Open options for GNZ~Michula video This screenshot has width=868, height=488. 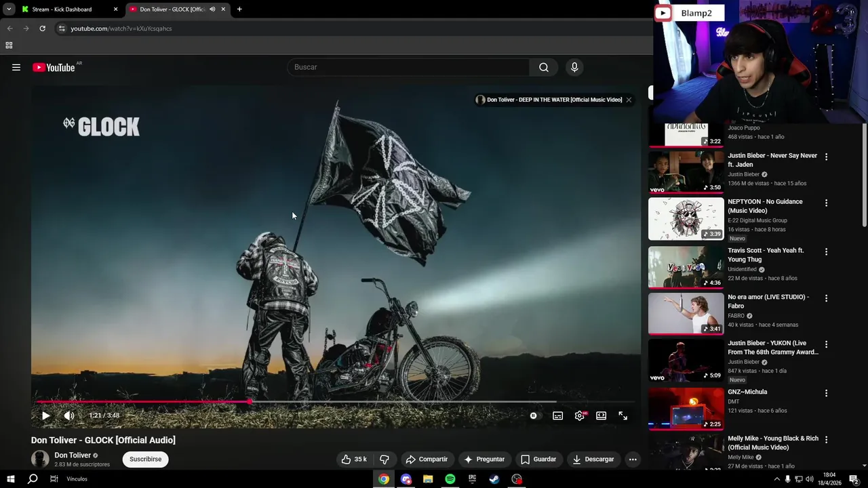click(826, 393)
